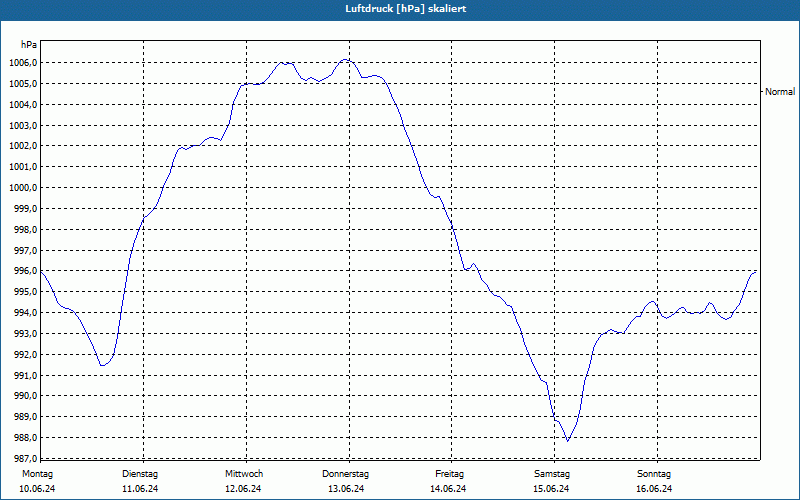Click the '1001,0' axis value

[23, 167]
